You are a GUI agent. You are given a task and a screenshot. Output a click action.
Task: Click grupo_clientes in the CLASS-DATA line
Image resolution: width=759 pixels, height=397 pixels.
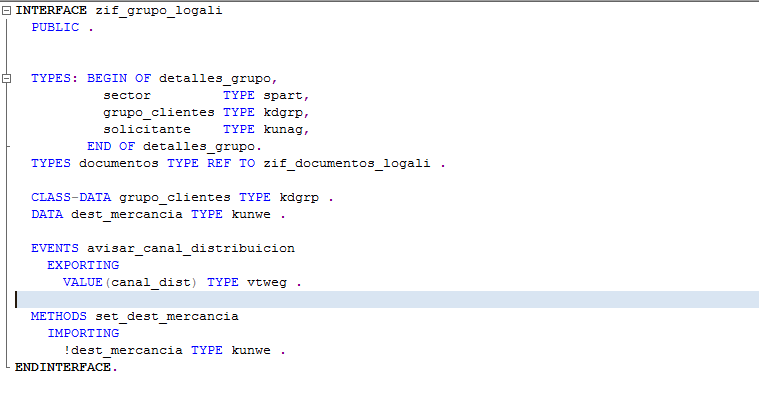click(x=175, y=198)
